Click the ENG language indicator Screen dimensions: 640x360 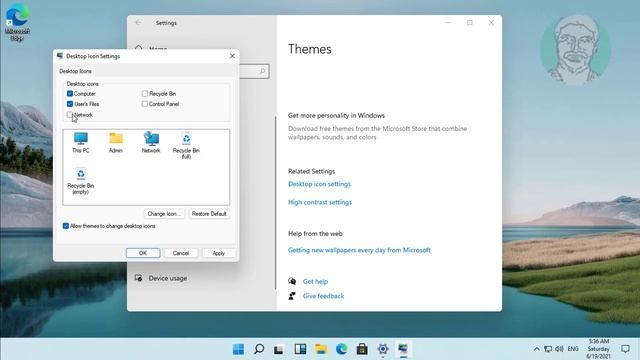click(573, 349)
